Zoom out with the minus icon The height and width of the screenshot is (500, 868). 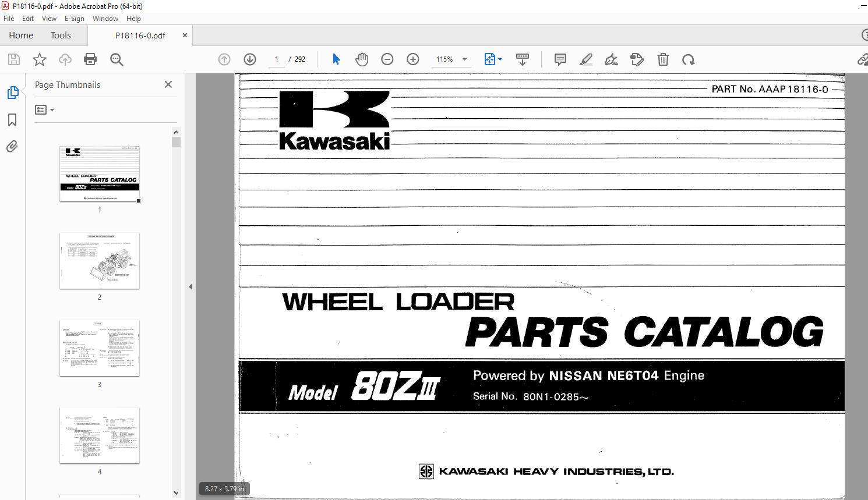coord(387,59)
